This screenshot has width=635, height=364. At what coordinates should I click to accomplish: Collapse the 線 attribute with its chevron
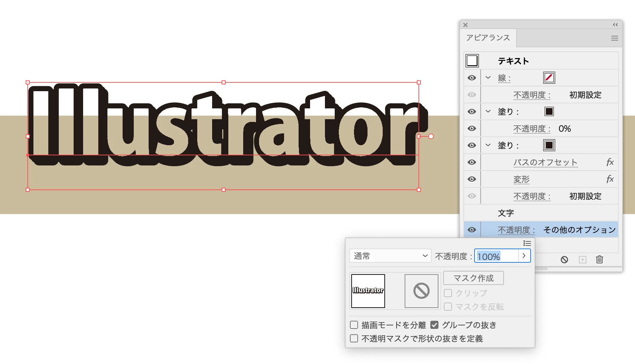488,77
